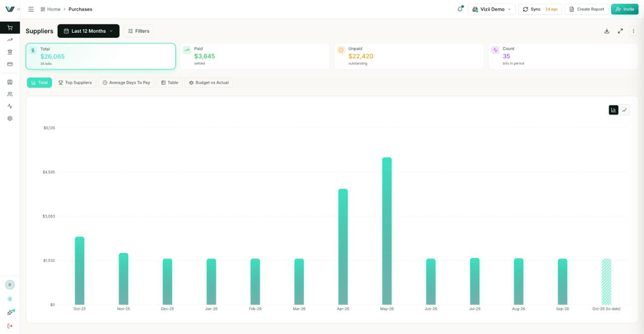Image resolution: width=644 pixels, height=334 pixels.
Task: Click the download icon
Action: pyautogui.click(x=607, y=31)
